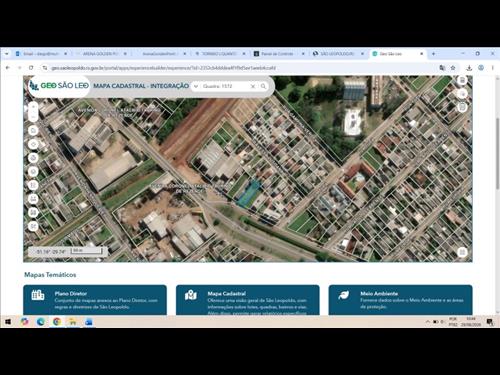Open Google Chrome from taskbar
Image resolution: width=500 pixels, height=375 pixels.
coord(57,322)
